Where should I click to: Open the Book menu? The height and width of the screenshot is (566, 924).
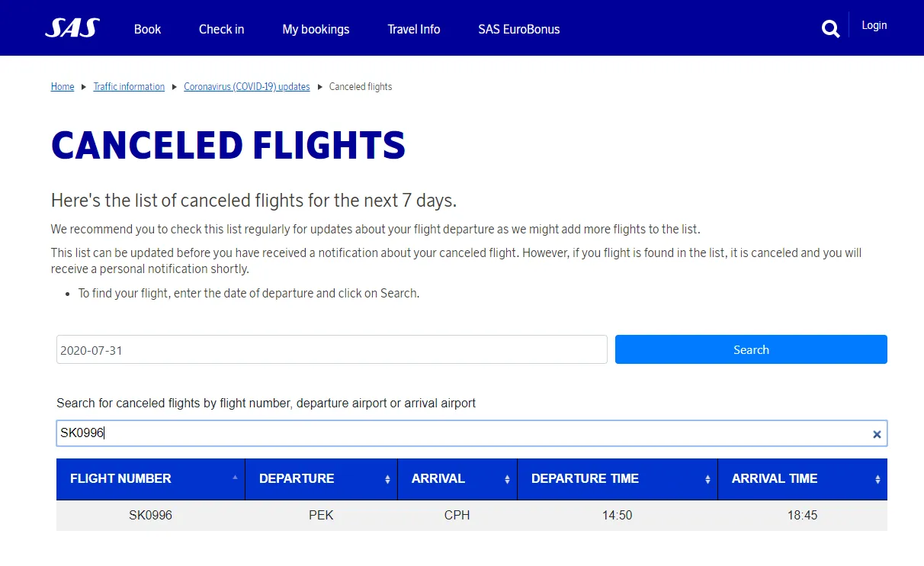click(147, 29)
